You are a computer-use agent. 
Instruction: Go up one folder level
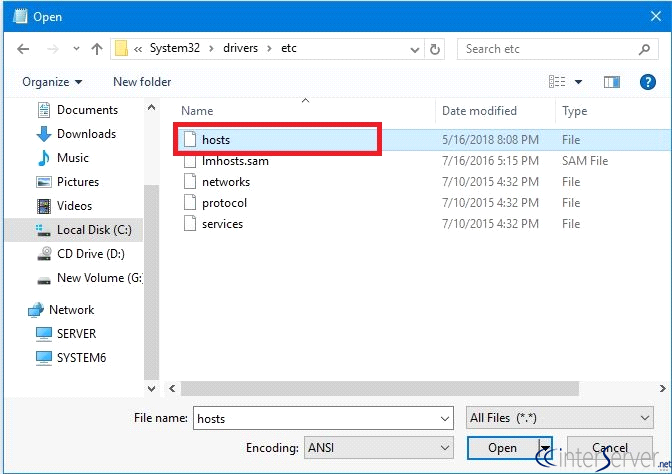[x=97, y=49]
